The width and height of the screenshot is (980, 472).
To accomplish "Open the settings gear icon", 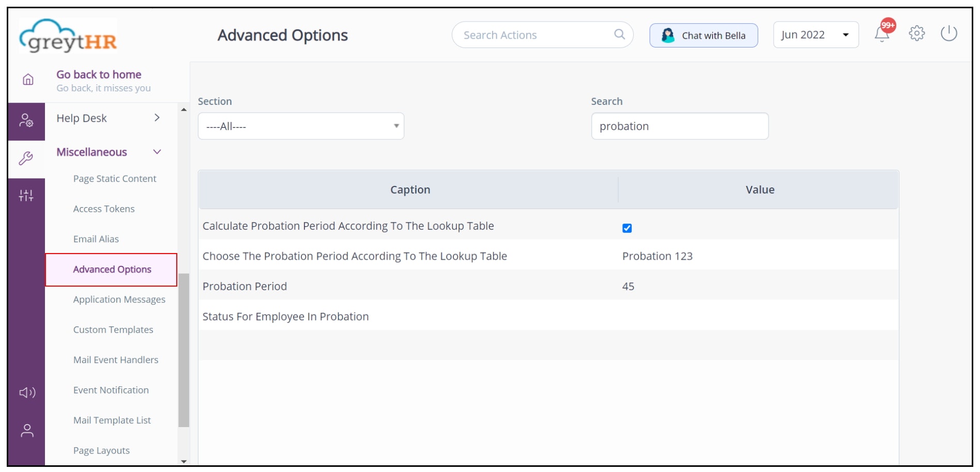I will point(916,34).
